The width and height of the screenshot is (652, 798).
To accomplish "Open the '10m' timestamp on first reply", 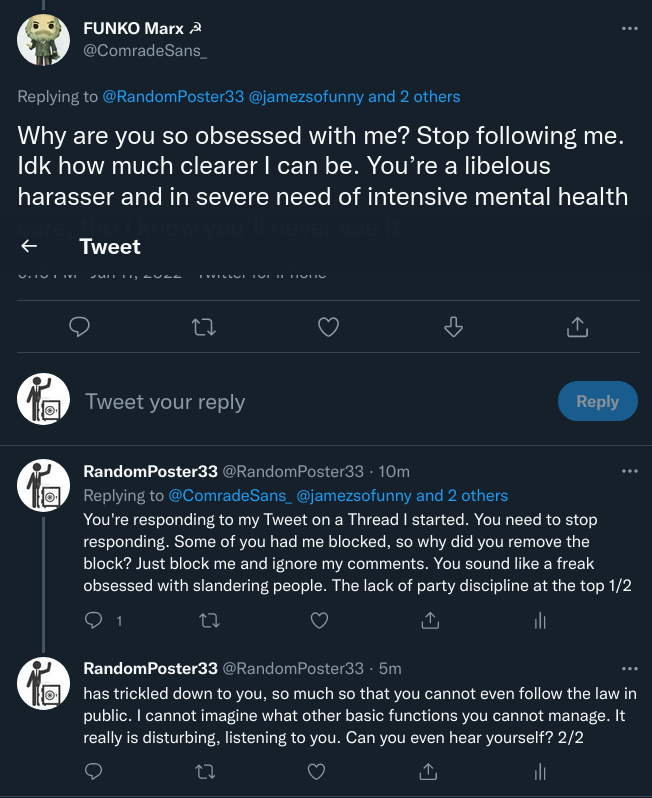I will (x=395, y=472).
